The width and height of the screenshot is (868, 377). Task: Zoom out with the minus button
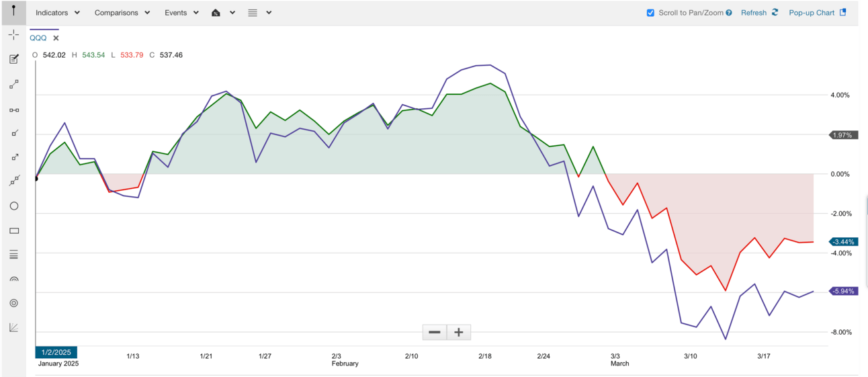tap(434, 332)
